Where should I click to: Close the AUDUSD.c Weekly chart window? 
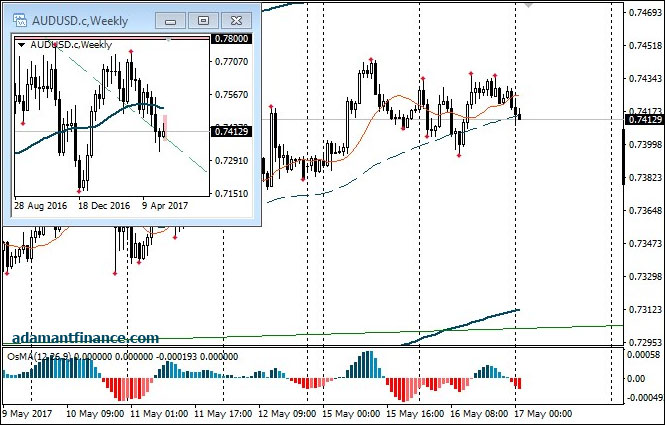coord(236,20)
